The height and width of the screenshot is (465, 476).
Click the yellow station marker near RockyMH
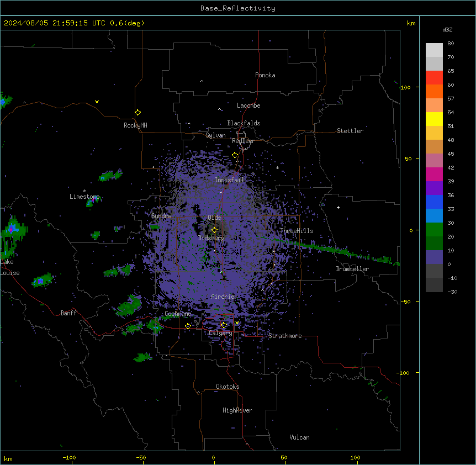(x=138, y=113)
